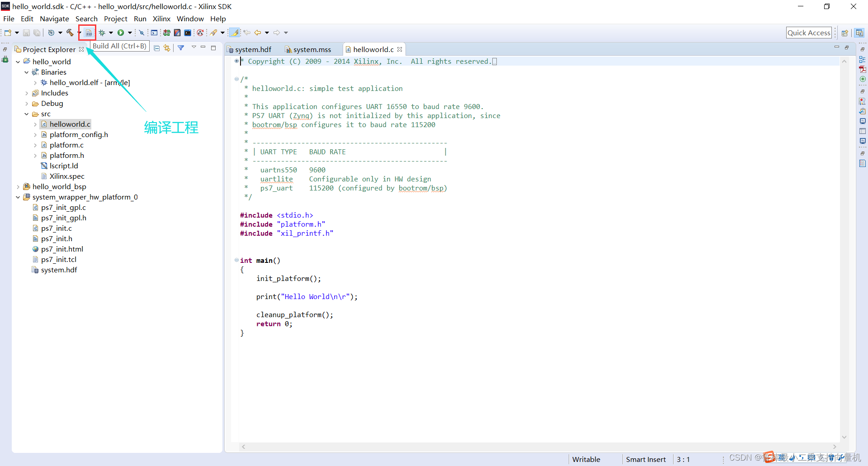Open the Window menu
The width and height of the screenshot is (868, 466).
[190, 19]
